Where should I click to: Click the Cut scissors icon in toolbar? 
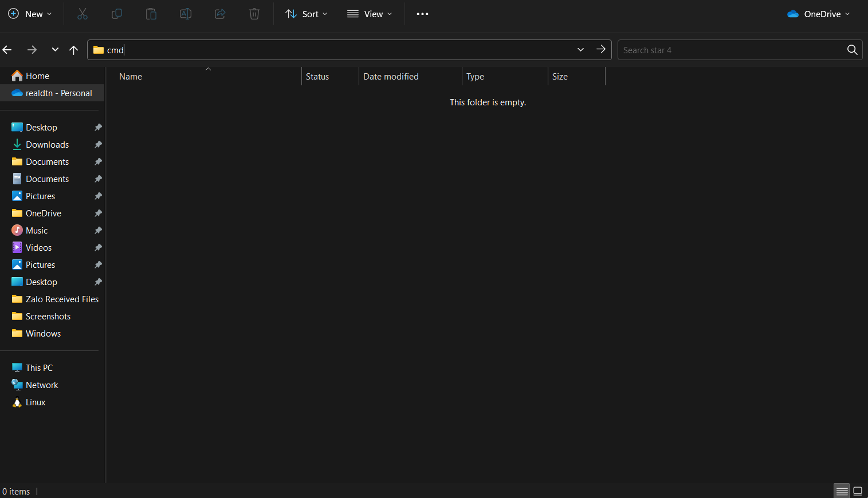tap(83, 14)
